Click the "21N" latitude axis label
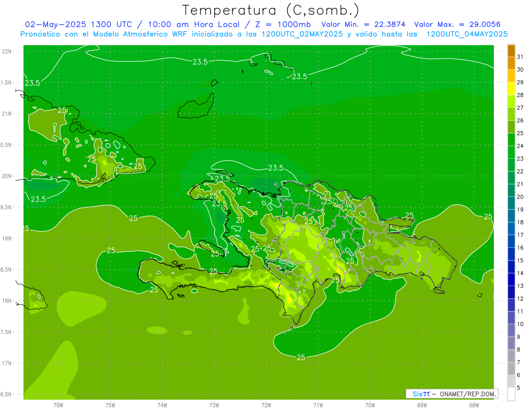This screenshot has width=532, height=411. (8, 114)
